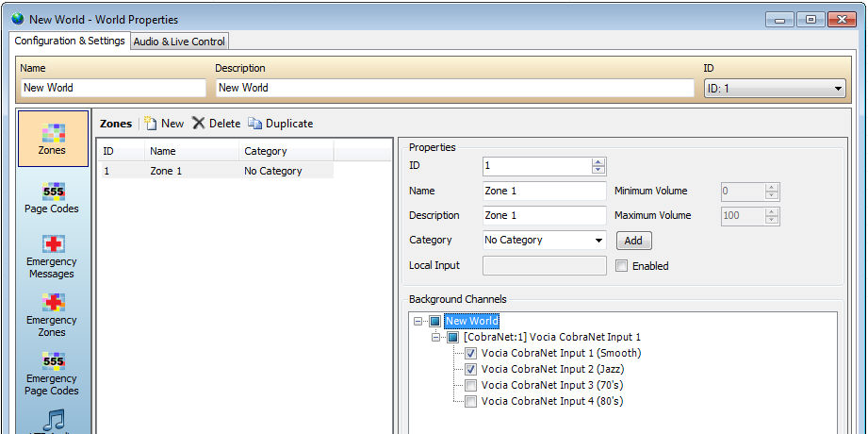Image resolution: width=868 pixels, height=434 pixels.
Task: Duplicate the selected zone
Action: click(x=281, y=123)
